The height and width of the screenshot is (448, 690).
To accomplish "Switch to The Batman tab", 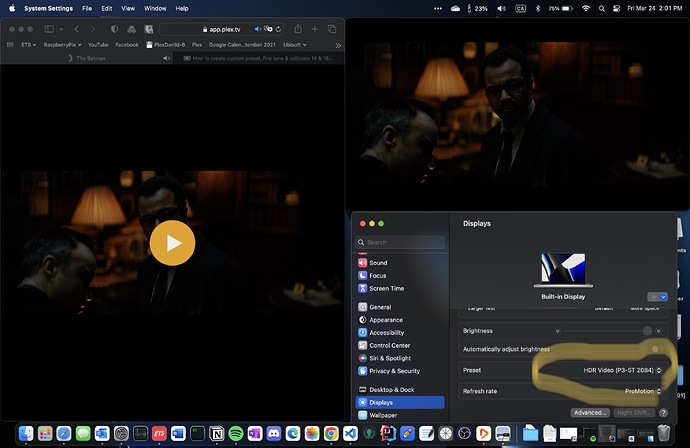I will [86, 58].
